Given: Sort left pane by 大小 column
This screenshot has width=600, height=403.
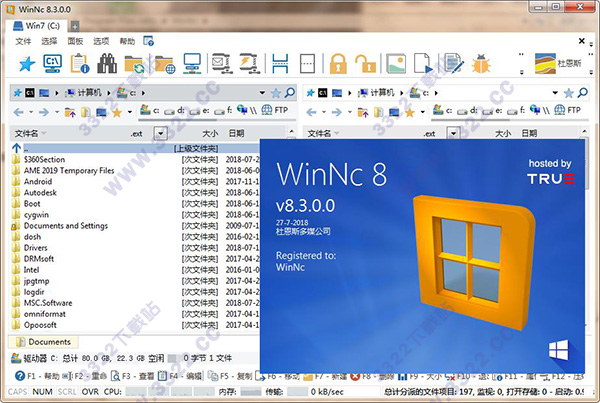Looking at the screenshot, I should [x=210, y=133].
